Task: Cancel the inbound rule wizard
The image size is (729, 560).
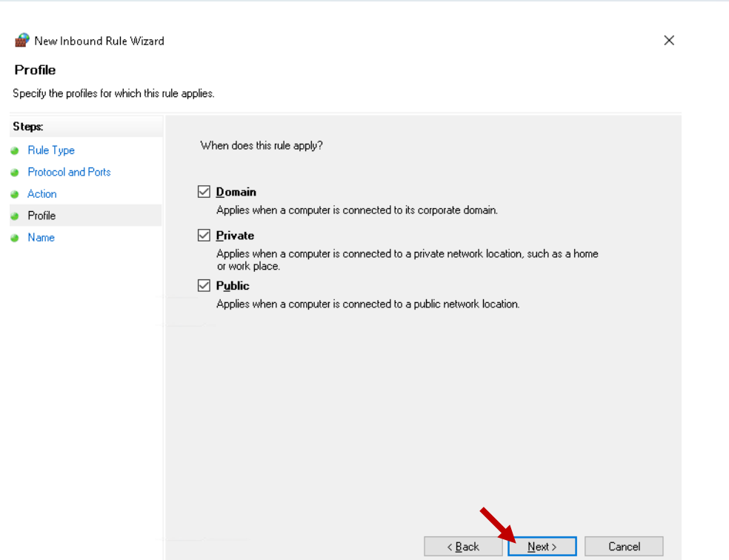Action: (x=624, y=547)
